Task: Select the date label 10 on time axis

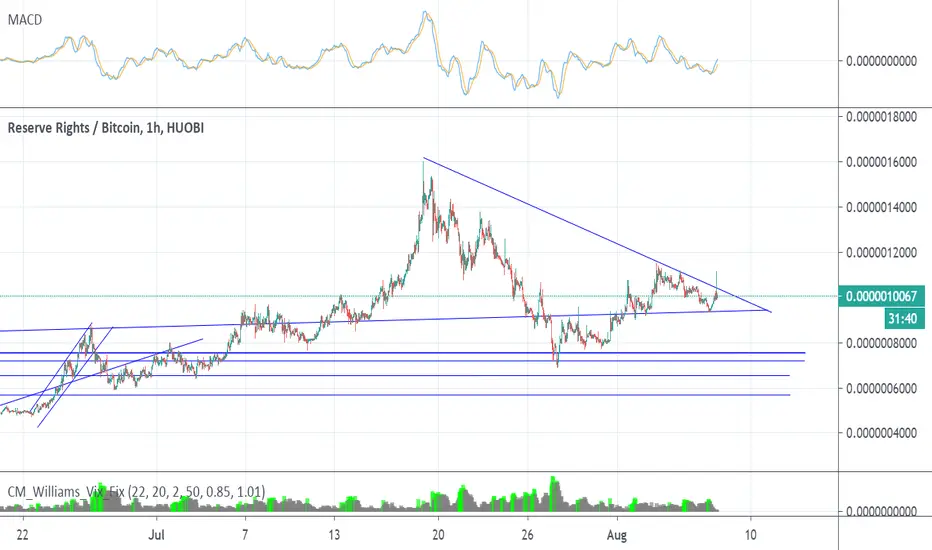Action: coord(751,535)
